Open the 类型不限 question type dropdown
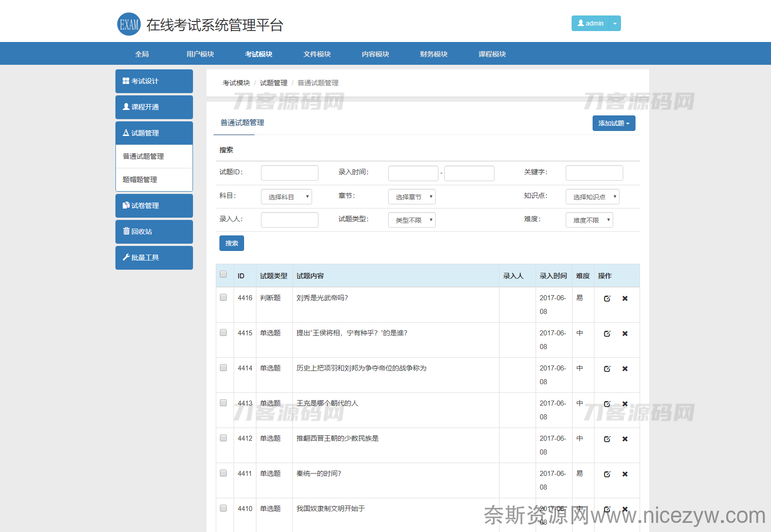This screenshot has height=532, width=771. (412, 220)
